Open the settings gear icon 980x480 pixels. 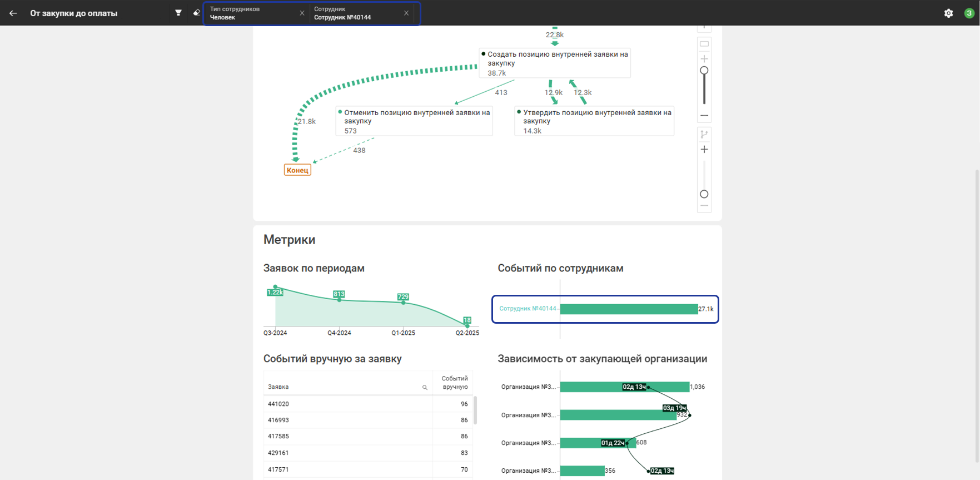click(x=948, y=13)
